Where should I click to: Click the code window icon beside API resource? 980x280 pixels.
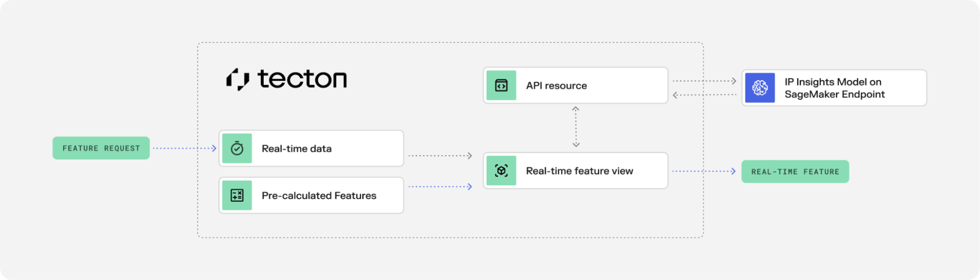pos(502,86)
